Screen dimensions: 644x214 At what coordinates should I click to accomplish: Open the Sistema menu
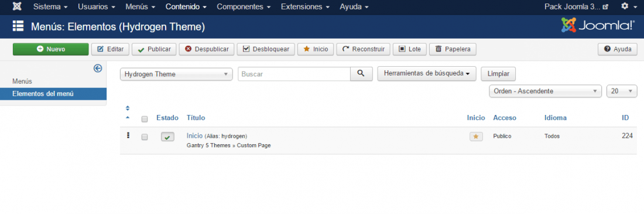click(50, 6)
